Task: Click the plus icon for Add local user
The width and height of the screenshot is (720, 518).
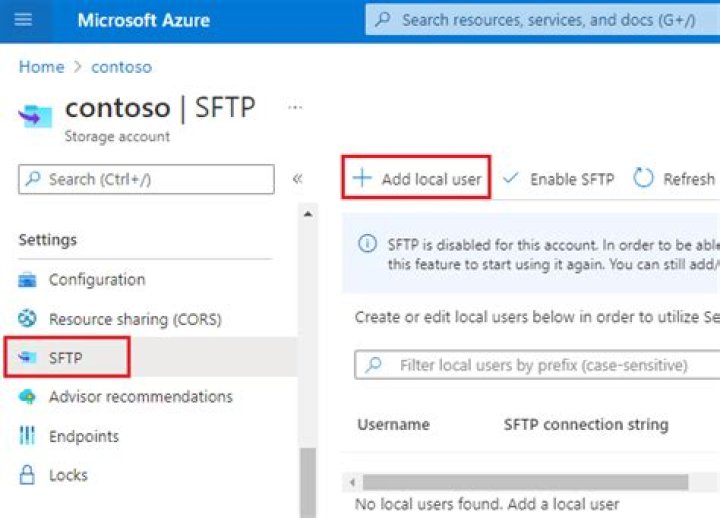Action: tap(362, 178)
